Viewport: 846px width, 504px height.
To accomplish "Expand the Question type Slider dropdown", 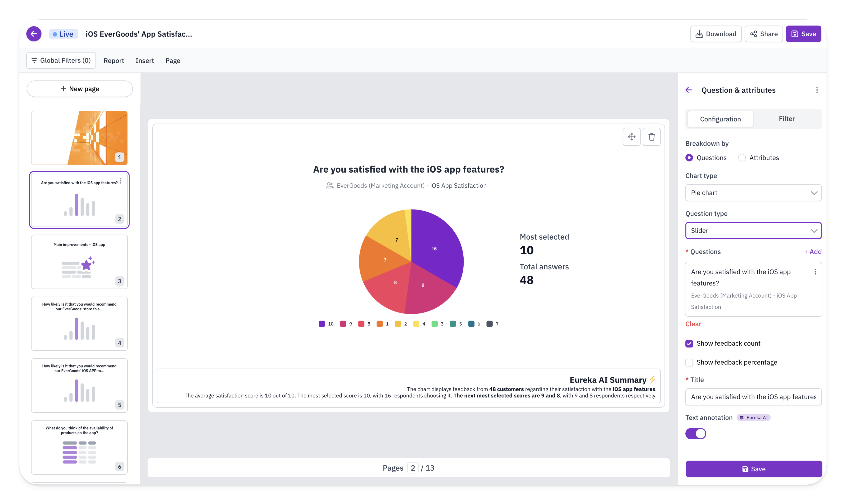I will pos(753,230).
